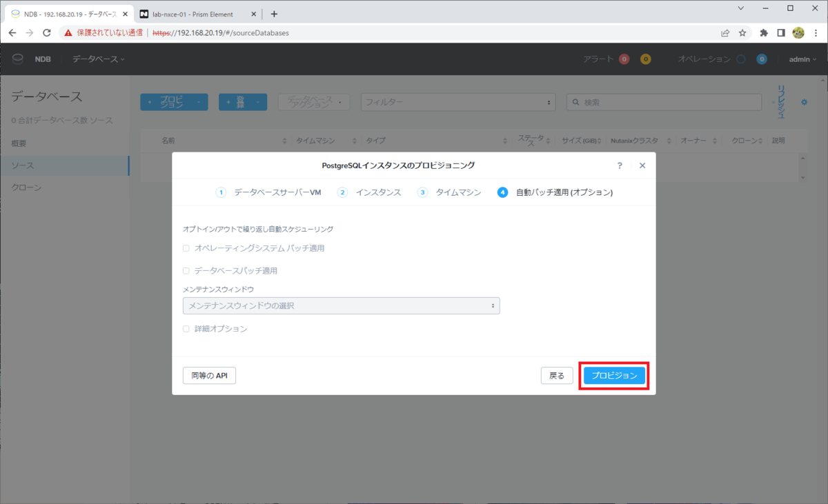Sort by タイムマシン column header
The height and width of the screenshot is (504, 828).
315,141
